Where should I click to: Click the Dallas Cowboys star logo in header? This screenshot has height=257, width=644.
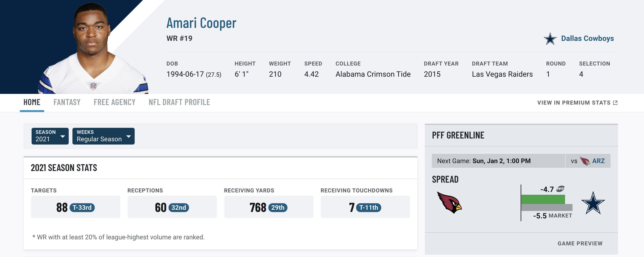click(x=550, y=39)
